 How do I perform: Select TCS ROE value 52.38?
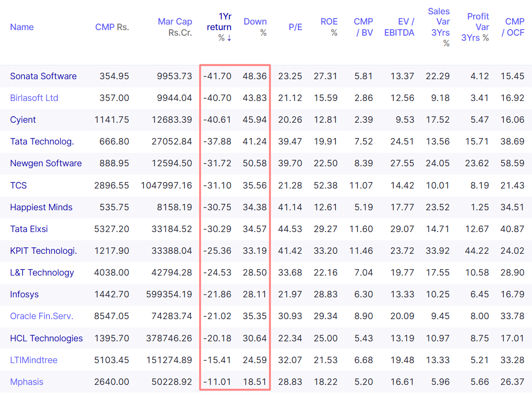pyautogui.click(x=326, y=185)
